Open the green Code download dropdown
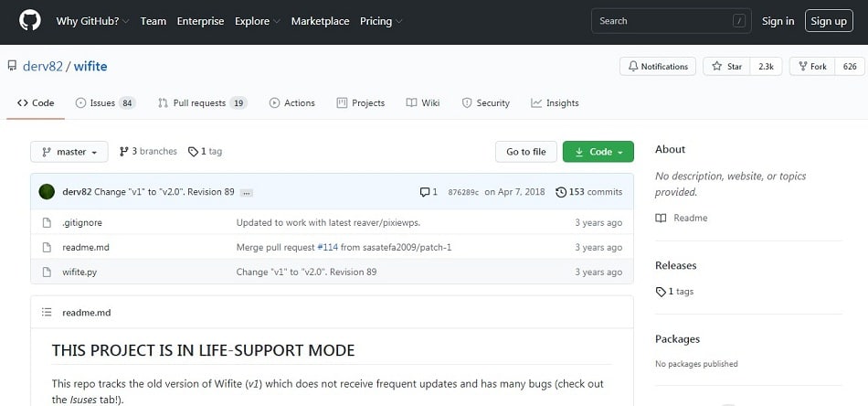The width and height of the screenshot is (868, 406). (x=598, y=152)
